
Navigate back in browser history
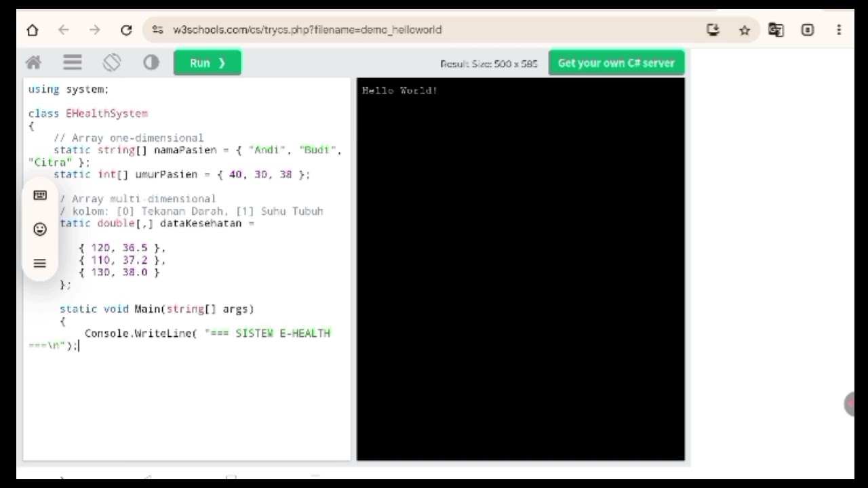point(63,30)
